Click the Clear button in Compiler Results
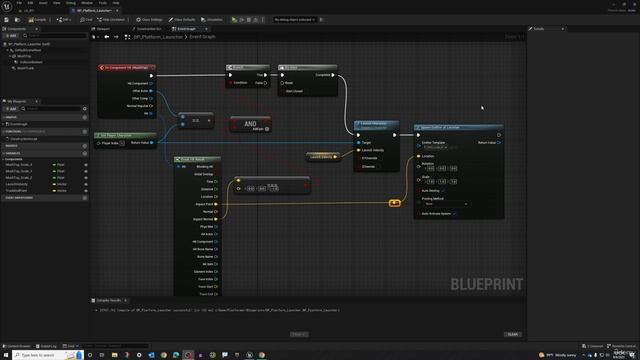 (x=513, y=334)
